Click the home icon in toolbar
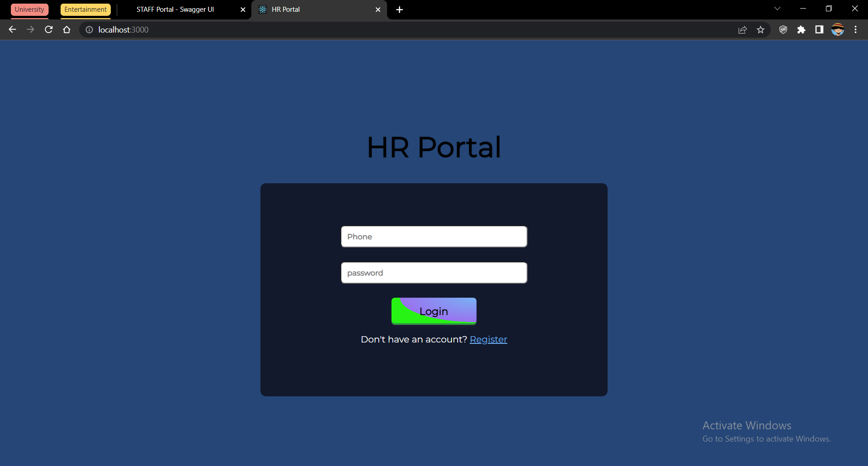 pos(66,29)
